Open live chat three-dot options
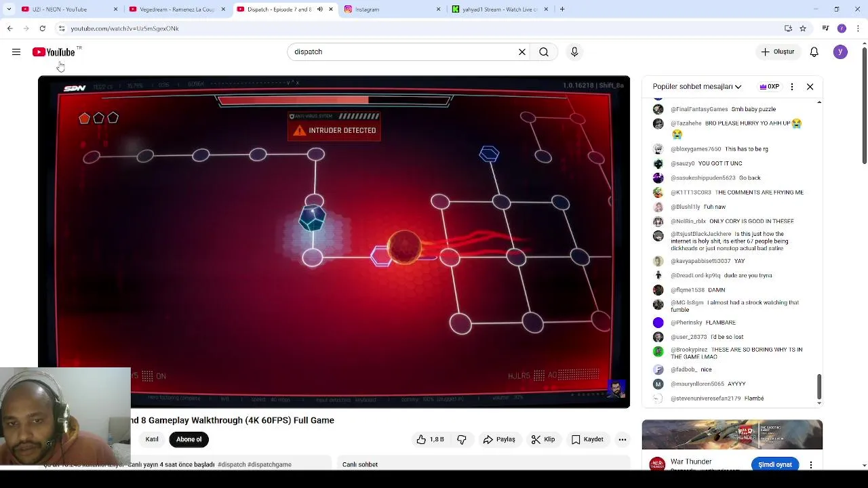The image size is (868, 488). click(792, 87)
